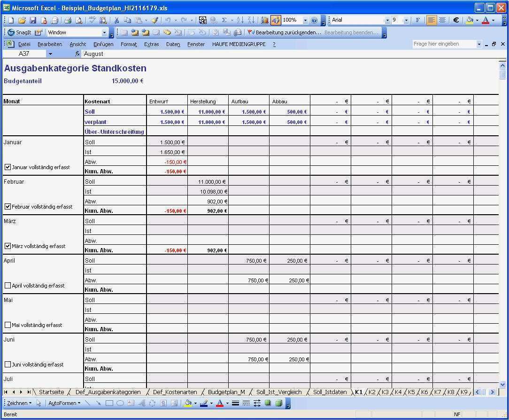Draw a rectangle shape
Screen dimensions: 509x420
click(x=109, y=403)
